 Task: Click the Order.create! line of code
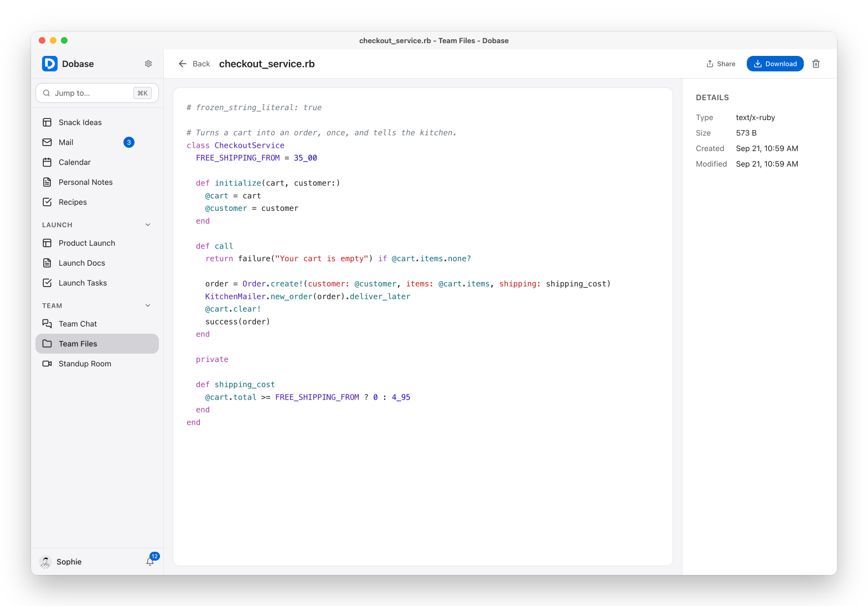(x=408, y=283)
